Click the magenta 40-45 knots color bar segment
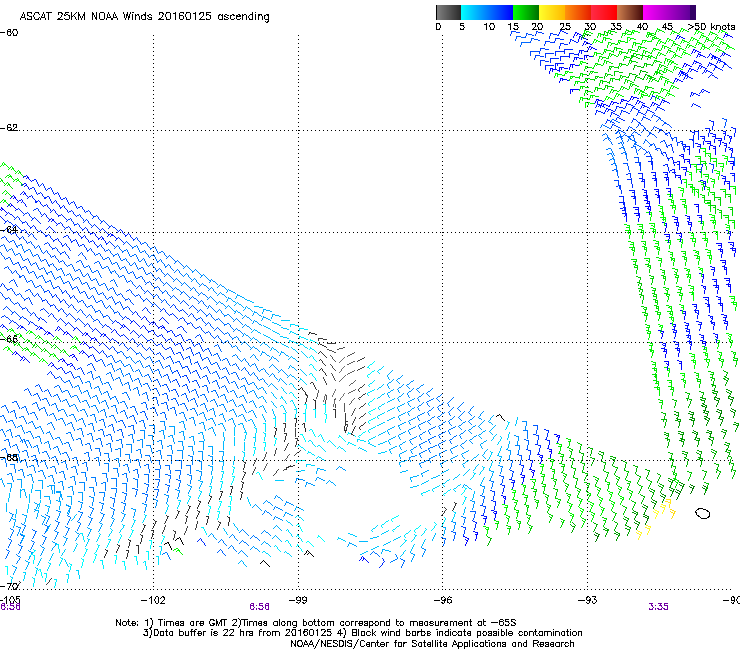Viewport: 740px width, 650px height. click(x=656, y=12)
